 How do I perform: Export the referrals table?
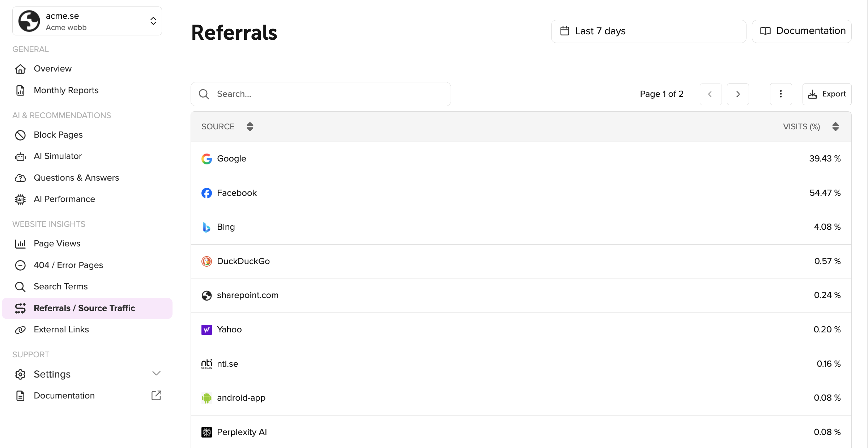[827, 94]
